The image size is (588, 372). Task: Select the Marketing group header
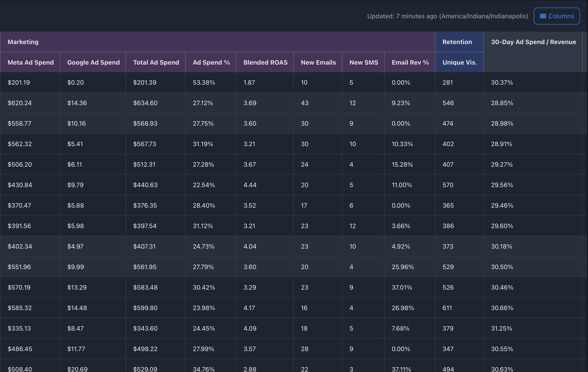[23, 42]
